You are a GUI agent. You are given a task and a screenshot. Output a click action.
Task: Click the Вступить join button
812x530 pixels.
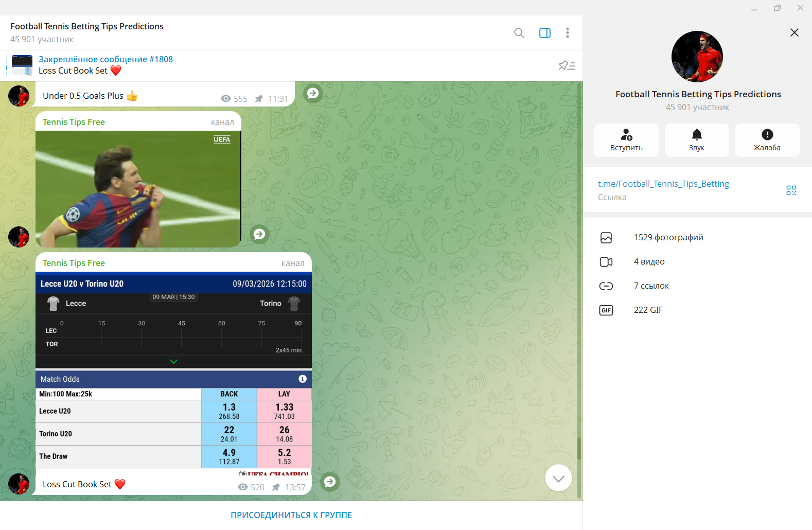(626, 140)
